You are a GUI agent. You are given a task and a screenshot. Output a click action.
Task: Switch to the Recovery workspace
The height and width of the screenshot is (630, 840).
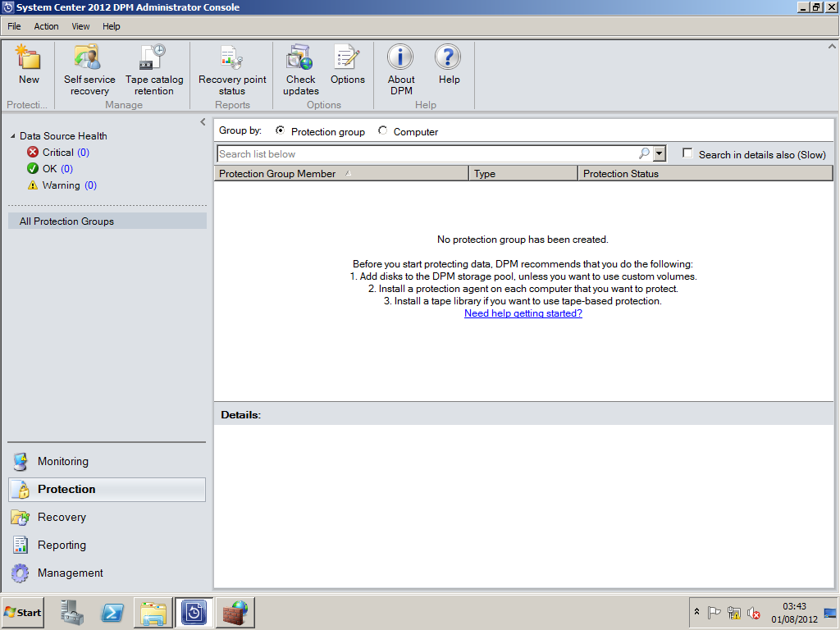tap(107, 517)
